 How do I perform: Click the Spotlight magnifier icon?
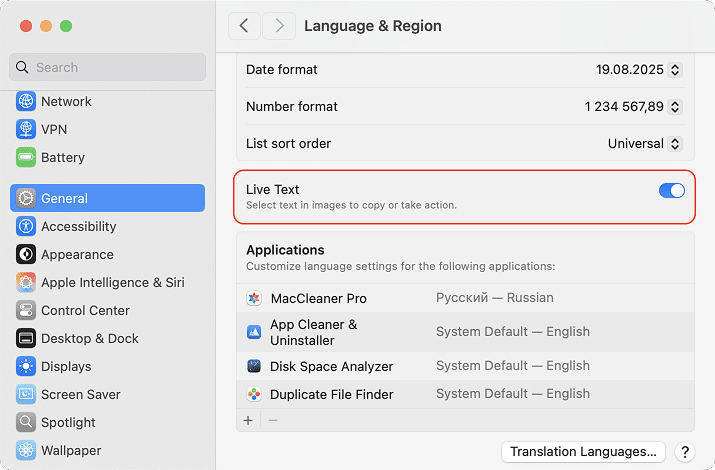(26, 423)
